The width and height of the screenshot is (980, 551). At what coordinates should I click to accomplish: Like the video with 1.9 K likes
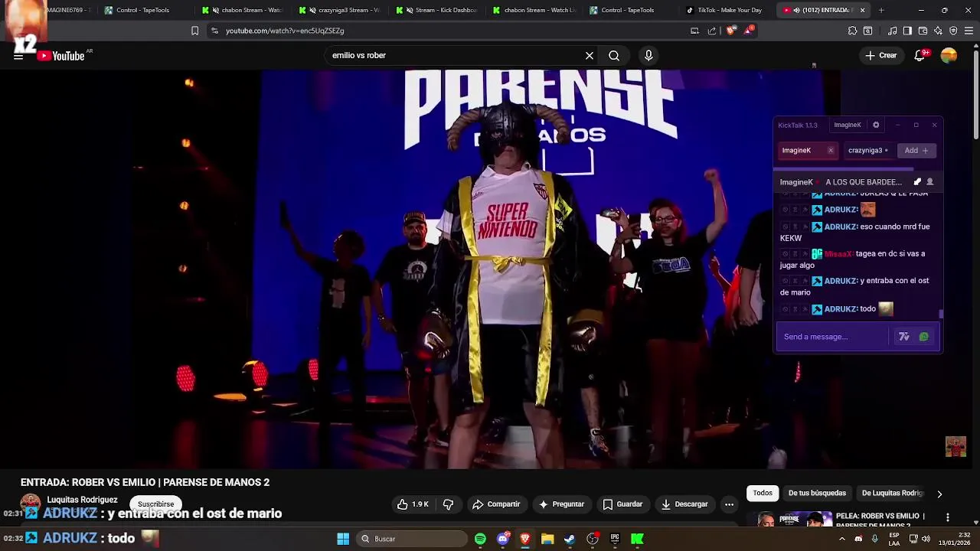(x=413, y=504)
